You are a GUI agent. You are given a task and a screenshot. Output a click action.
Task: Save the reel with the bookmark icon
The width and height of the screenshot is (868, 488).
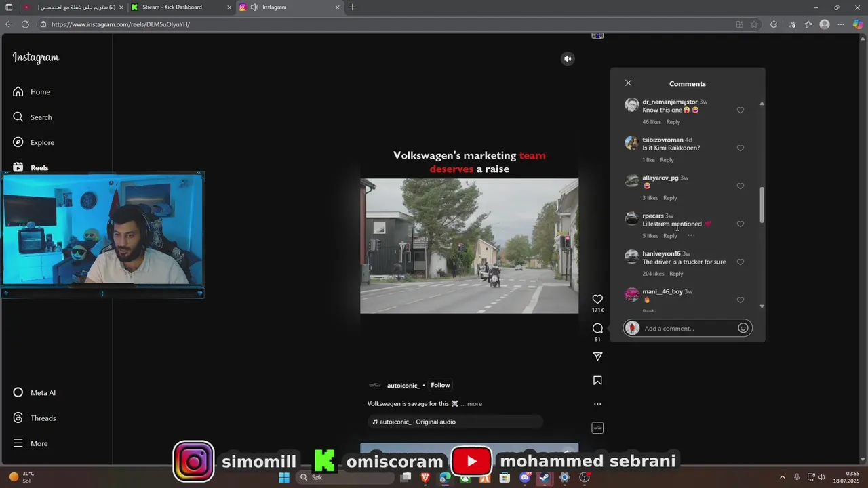597,381
